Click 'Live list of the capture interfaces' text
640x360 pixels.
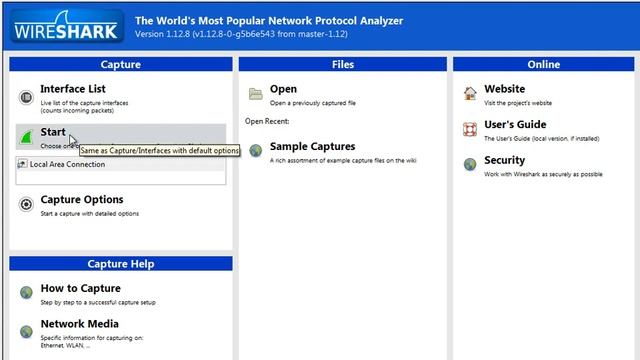coord(84,103)
